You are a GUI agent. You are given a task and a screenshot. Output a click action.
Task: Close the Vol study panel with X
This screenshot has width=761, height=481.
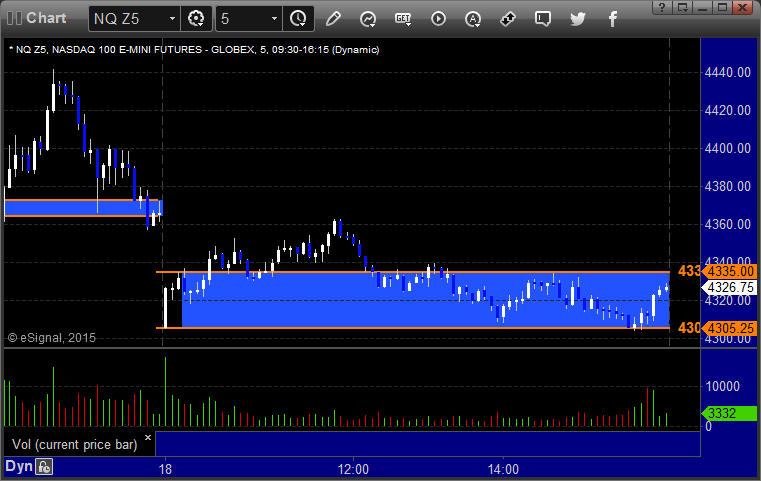click(x=148, y=437)
